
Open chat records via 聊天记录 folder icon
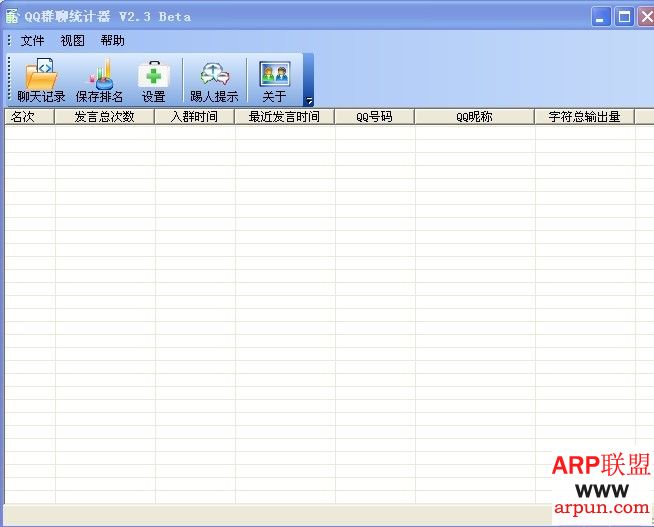(x=41, y=74)
